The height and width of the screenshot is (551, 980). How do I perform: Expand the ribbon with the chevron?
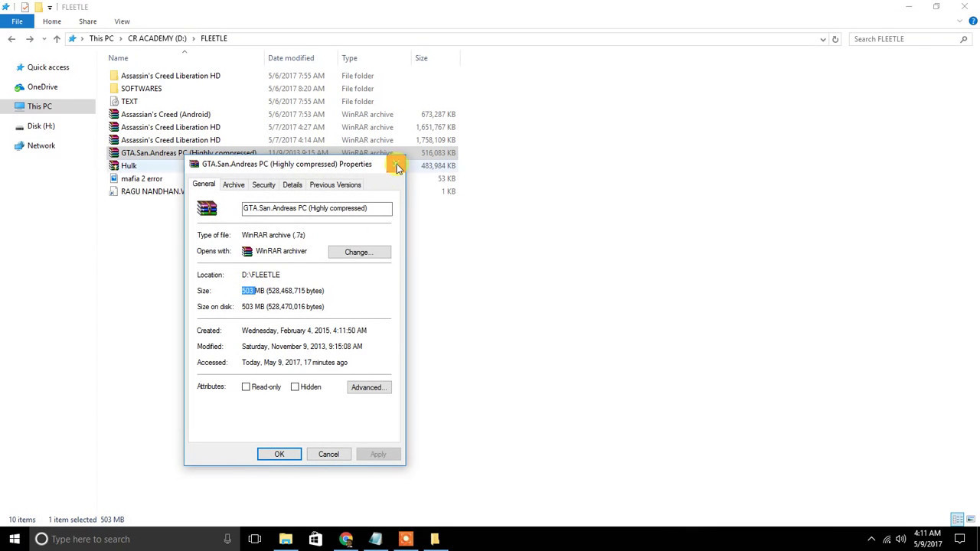tap(961, 21)
